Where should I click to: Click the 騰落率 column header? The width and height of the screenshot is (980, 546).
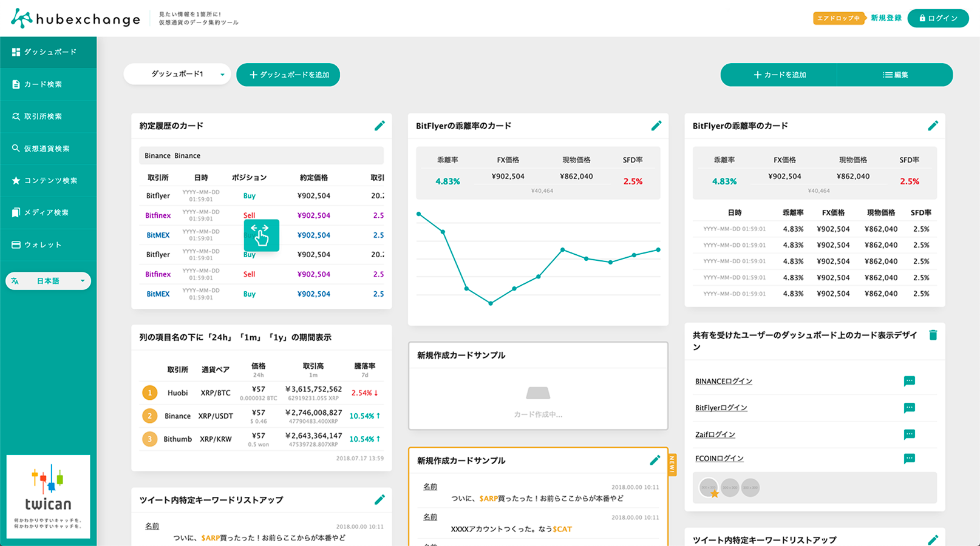[x=365, y=366]
